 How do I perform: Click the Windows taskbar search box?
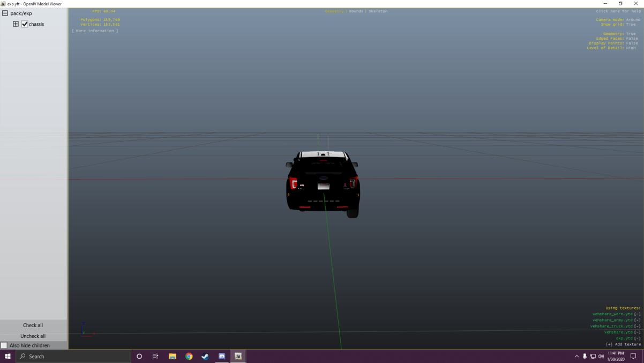tap(75, 356)
